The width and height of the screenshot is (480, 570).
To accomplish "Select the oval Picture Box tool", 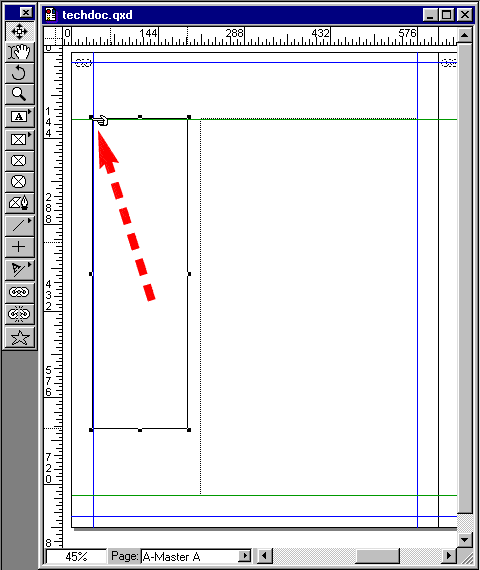I will 20,182.
